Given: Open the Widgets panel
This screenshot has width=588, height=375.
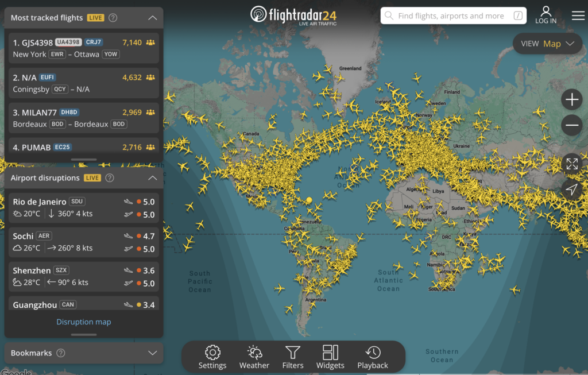Looking at the screenshot, I should click(330, 357).
